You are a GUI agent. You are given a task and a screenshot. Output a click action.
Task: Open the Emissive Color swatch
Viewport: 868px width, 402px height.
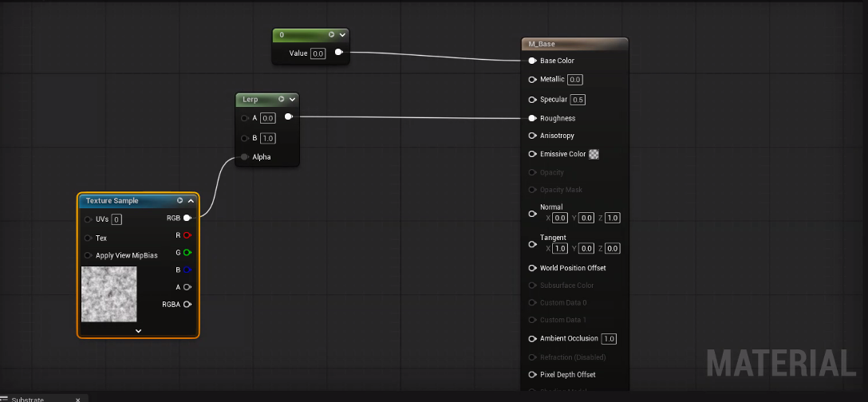coord(594,154)
